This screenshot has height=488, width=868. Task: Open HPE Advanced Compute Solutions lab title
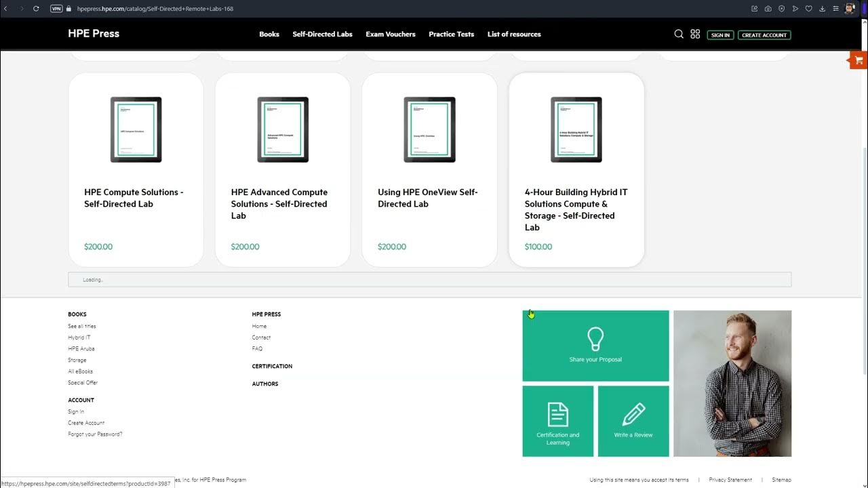(279, 204)
